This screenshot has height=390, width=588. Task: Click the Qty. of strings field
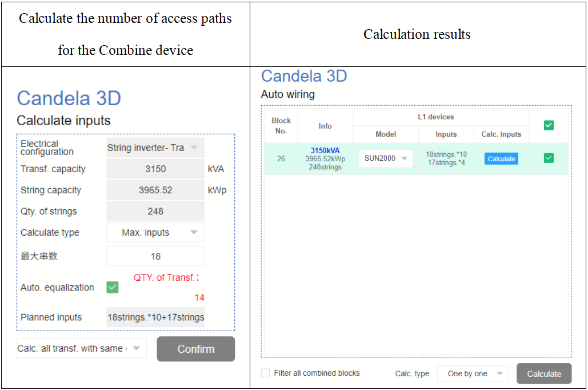(x=155, y=212)
